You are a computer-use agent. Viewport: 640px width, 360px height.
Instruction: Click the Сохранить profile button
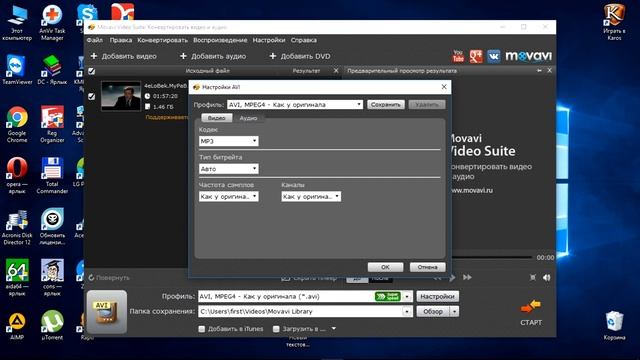[386, 104]
